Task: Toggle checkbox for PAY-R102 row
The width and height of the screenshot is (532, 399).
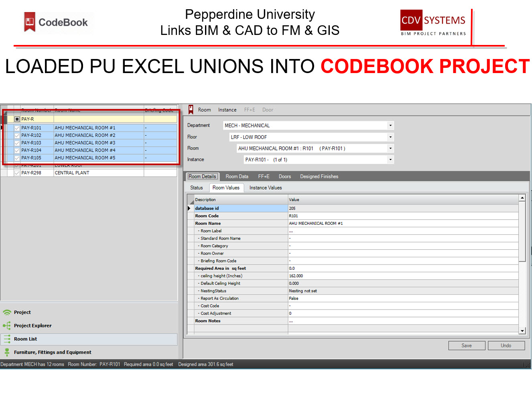Action: (x=17, y=135)
